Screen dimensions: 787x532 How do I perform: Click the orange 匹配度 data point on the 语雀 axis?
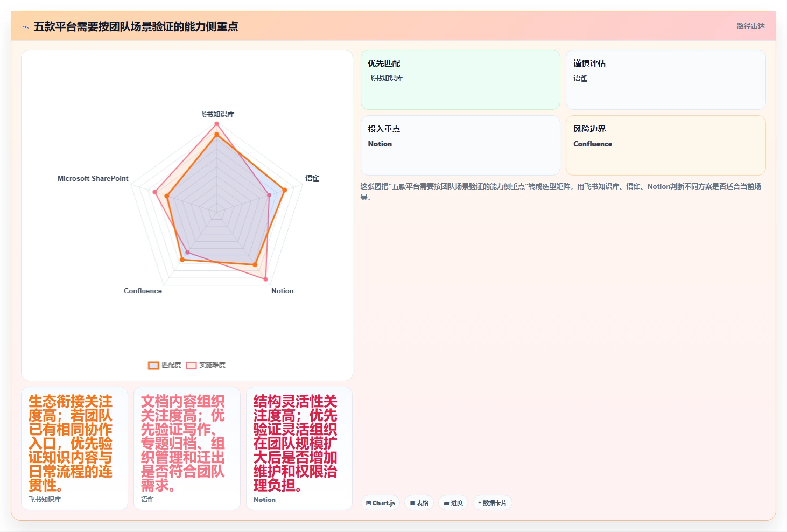(x=285, y=190)
